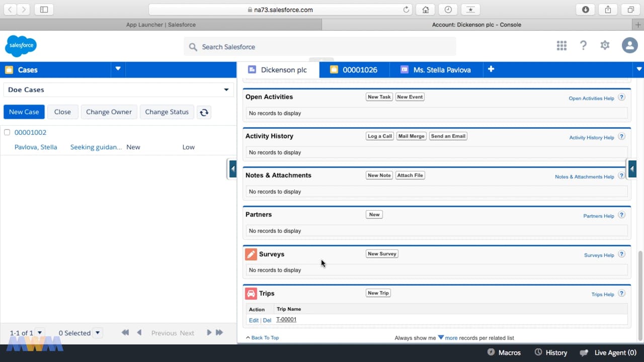Select case 00001002 checkbox
The image size is (644, 362).
click(7, 132)
